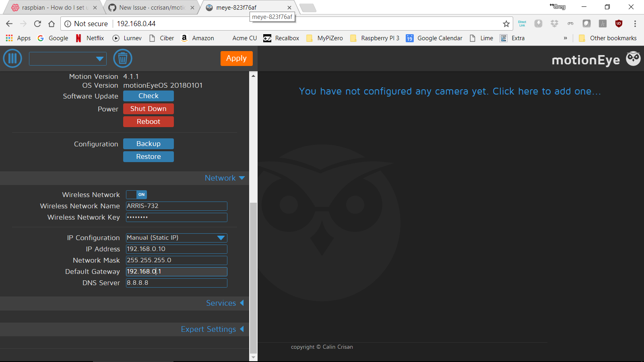Screen dimensions: 644x362
Task: Open the Google Apps grid icon
Action: (x=8, y=38)
